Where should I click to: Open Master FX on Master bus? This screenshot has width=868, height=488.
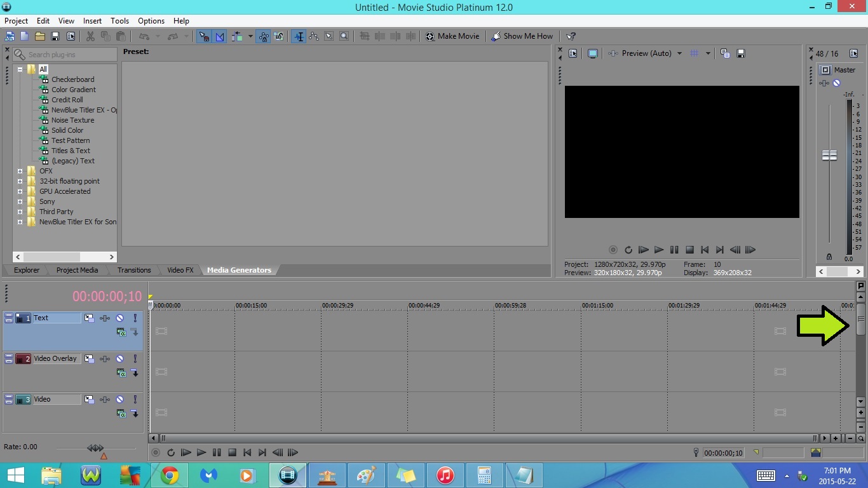(824, 83)
